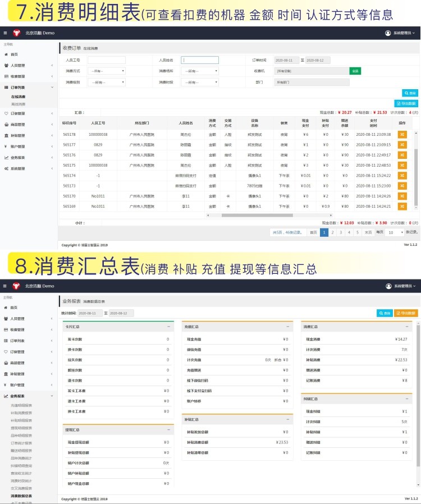This screenshot has height=504, width=421.
Task: Open 充值明细报表 in the sidebar submenu
Action: 21,405
